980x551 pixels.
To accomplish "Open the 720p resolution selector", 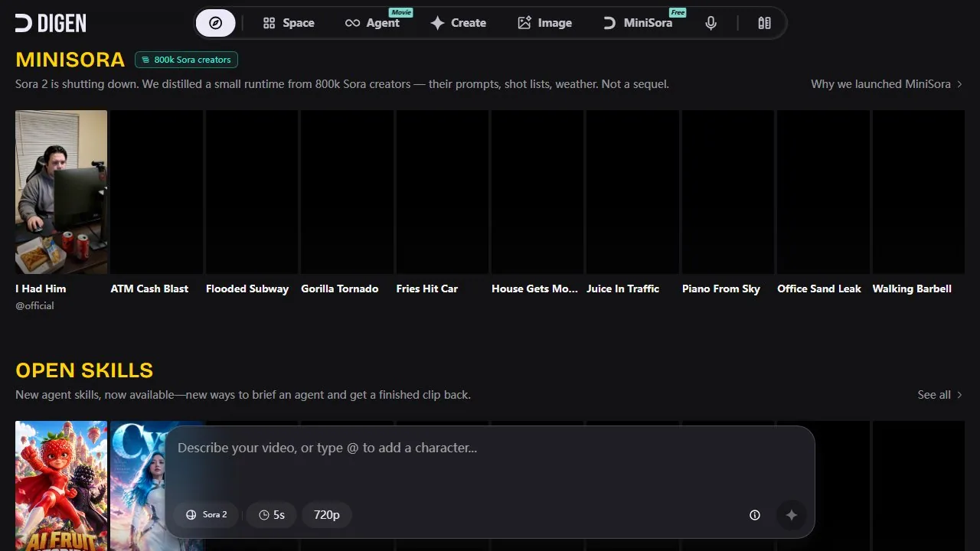I will (x=327, y=515).
